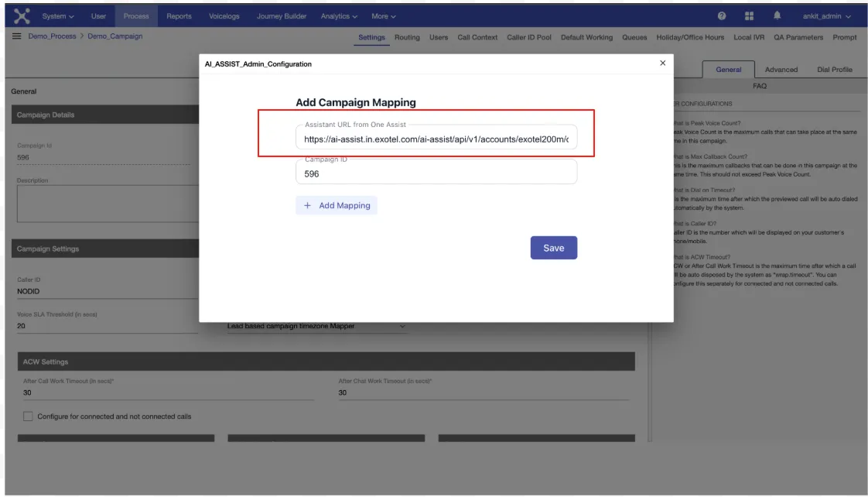Toggle the hamburger sidebar menu icon
The height and width of the screenshot is (497, 868).
pos(16,36)
